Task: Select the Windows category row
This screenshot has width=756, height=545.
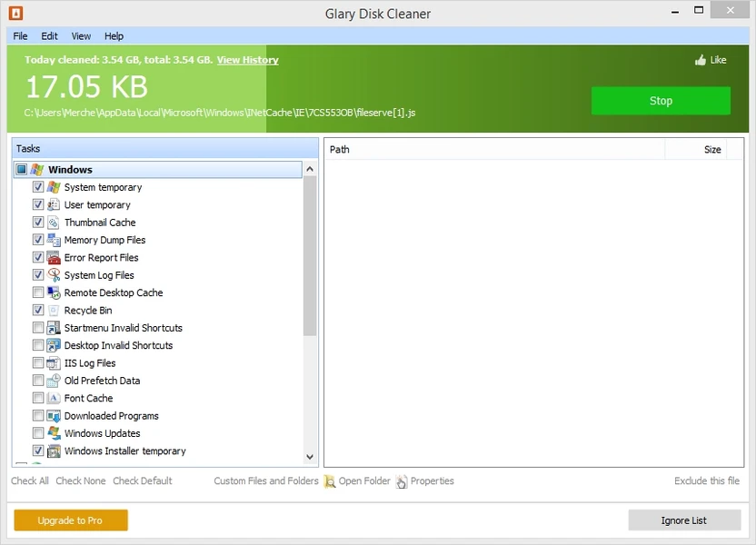Action: click(158, 170)
